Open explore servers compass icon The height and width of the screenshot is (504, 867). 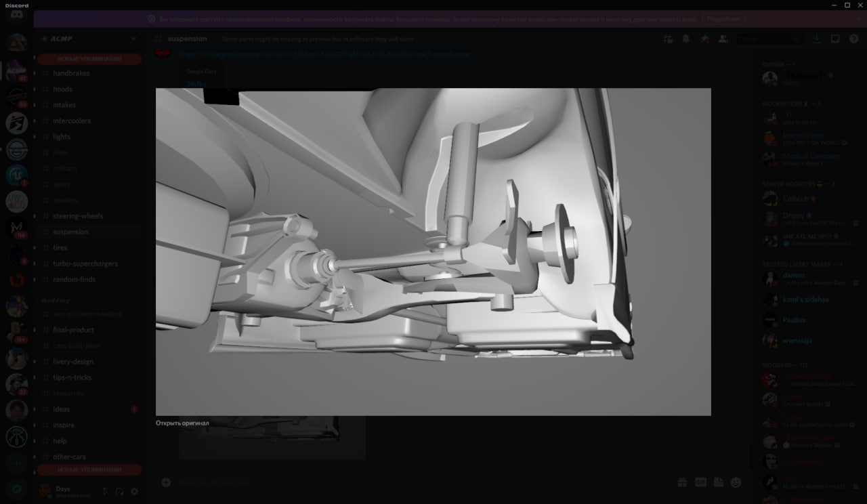16,488
